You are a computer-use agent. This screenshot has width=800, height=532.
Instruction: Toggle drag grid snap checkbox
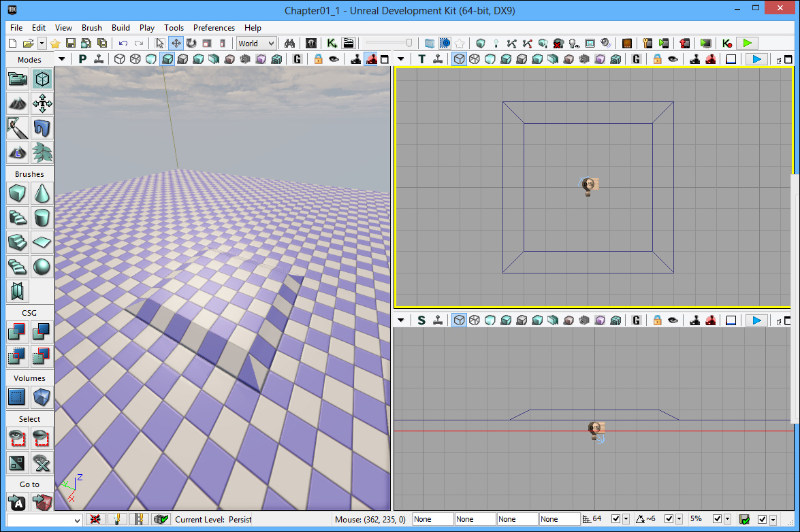click(616, 519)
